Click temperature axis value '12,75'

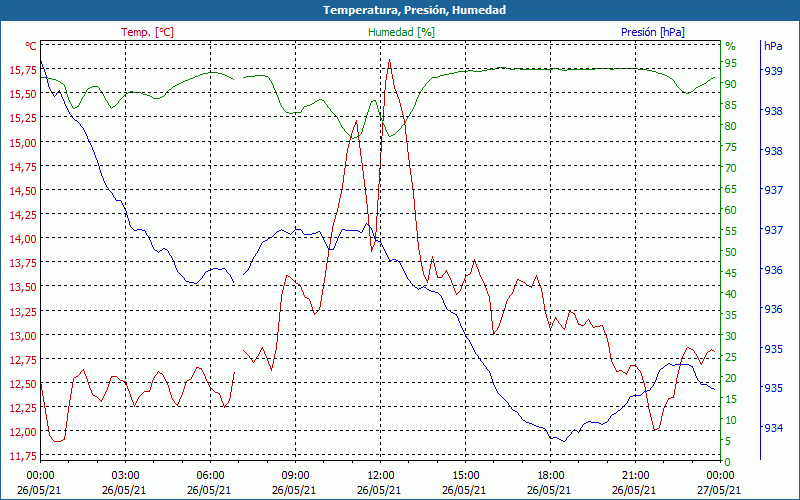(23, 360)
